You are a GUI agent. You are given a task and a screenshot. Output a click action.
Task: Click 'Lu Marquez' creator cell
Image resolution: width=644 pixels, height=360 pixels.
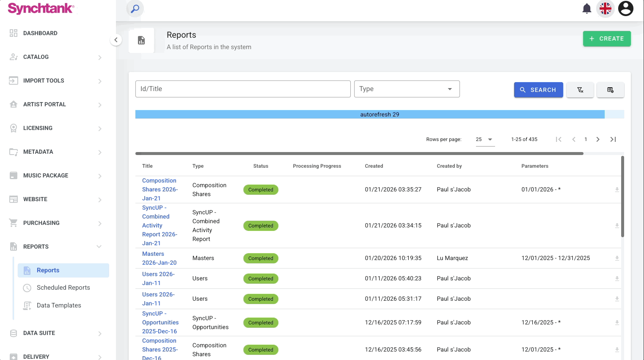click(x=452, y=258)
